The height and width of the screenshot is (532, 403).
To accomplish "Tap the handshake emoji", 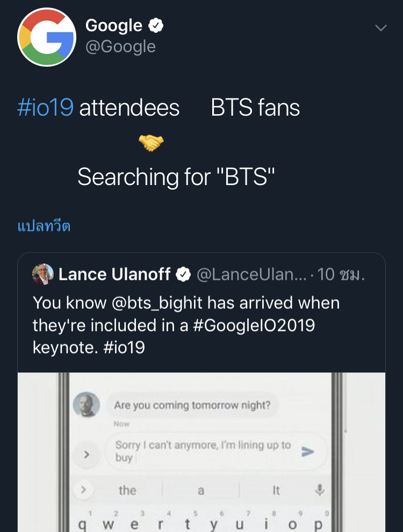I will (151, 143).
